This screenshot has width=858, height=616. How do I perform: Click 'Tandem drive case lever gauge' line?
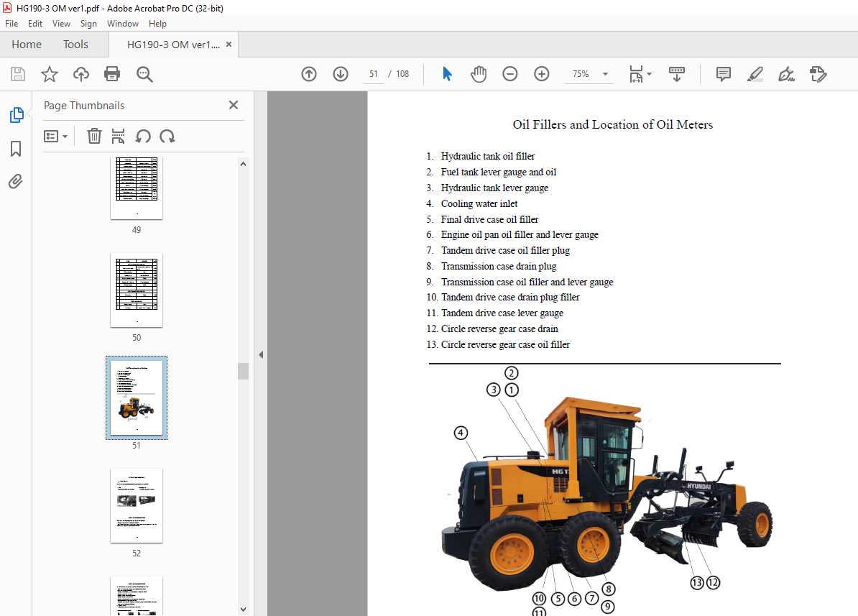tap(494, 313)
